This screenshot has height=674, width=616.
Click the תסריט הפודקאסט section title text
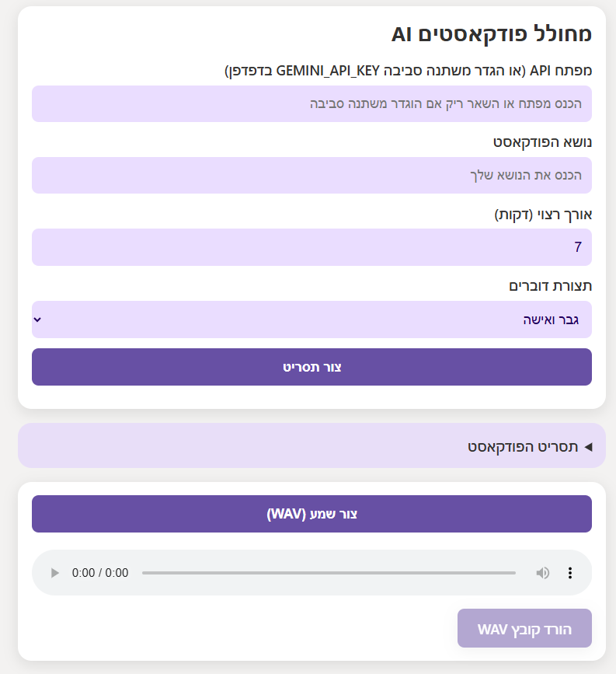click(x=523, y=446)
